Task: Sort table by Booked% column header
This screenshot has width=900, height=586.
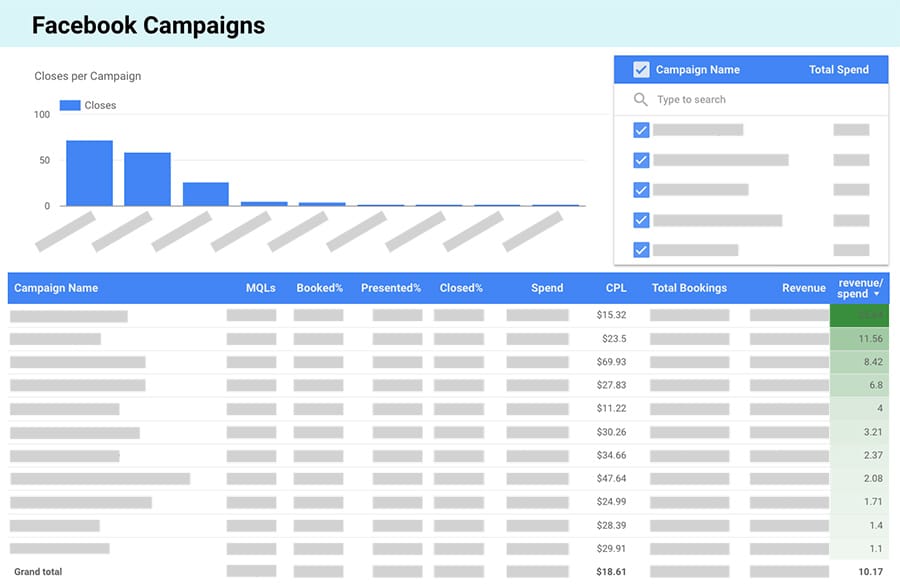Action: [x=320, y=288]
